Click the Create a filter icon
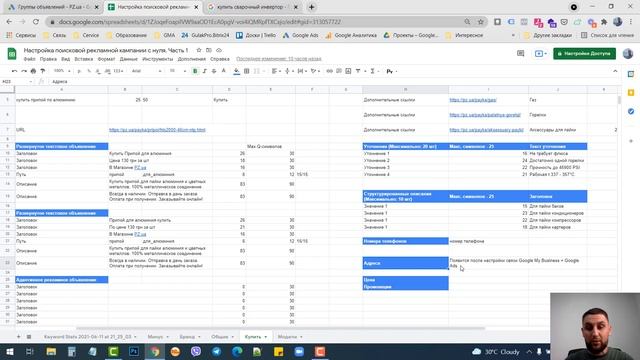Screen dimensions: 640x360 358,71
